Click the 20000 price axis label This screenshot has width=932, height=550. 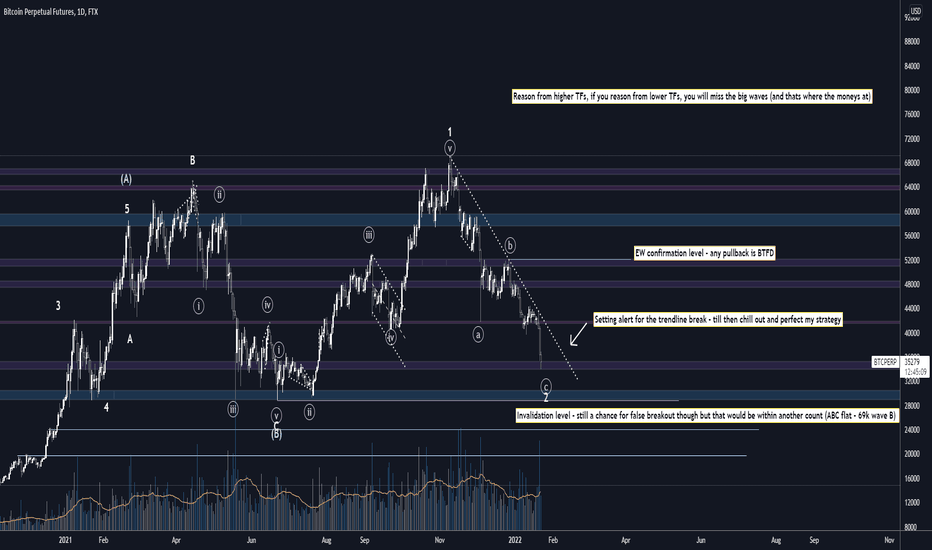click(912, 454)
